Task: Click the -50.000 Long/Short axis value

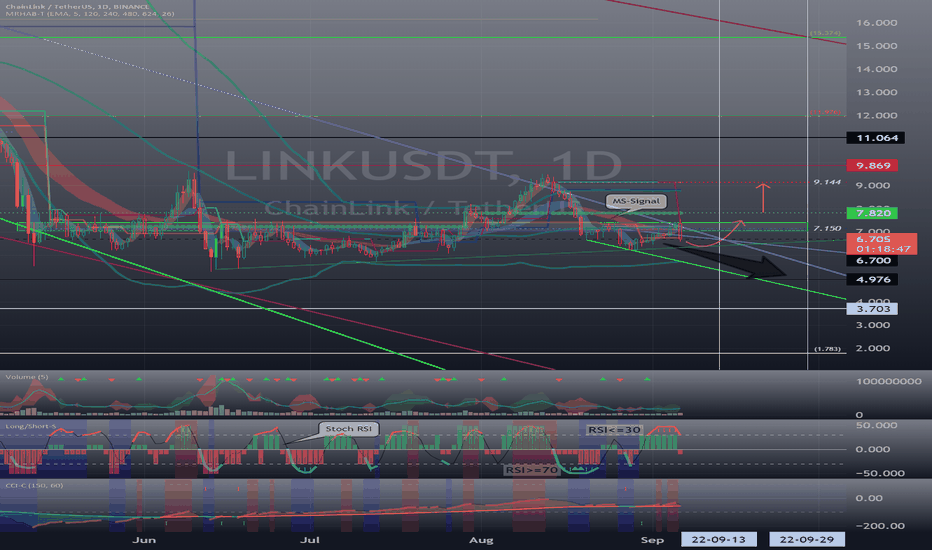Action: tap(880, 473)
